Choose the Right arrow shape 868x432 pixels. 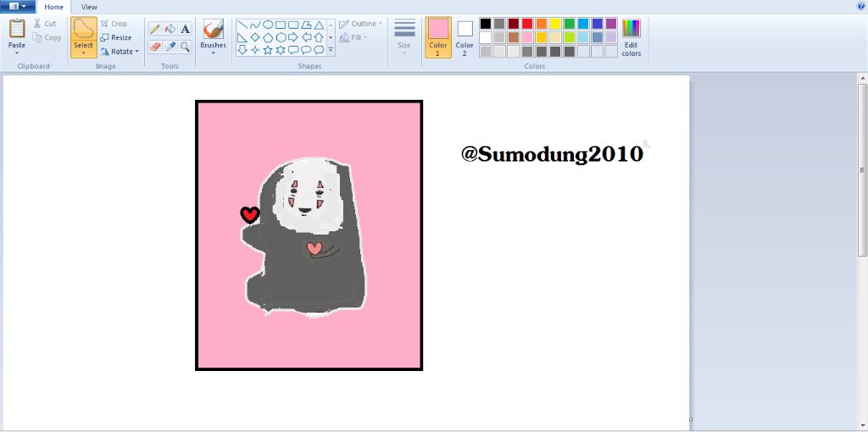pyautogui.click(x=293, y=37)
